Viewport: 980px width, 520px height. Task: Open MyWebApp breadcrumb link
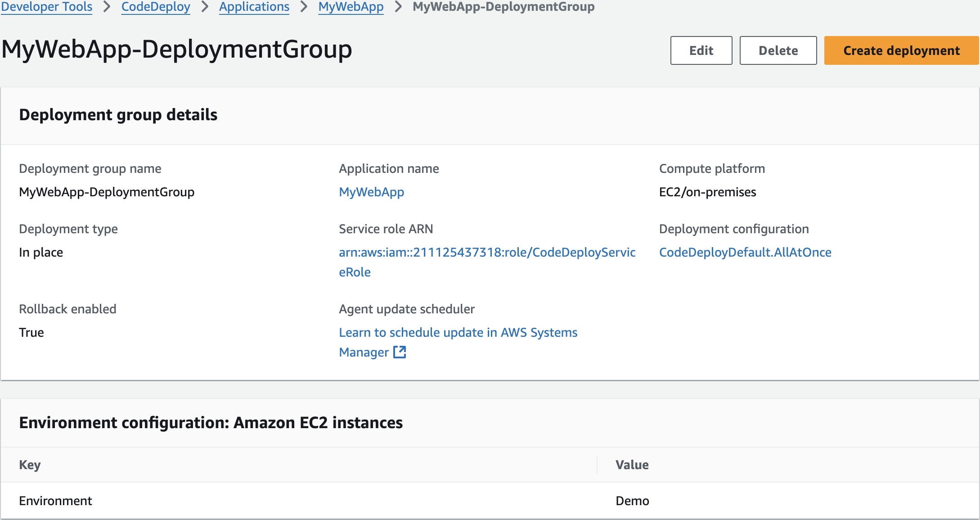(x=351, y=7)
